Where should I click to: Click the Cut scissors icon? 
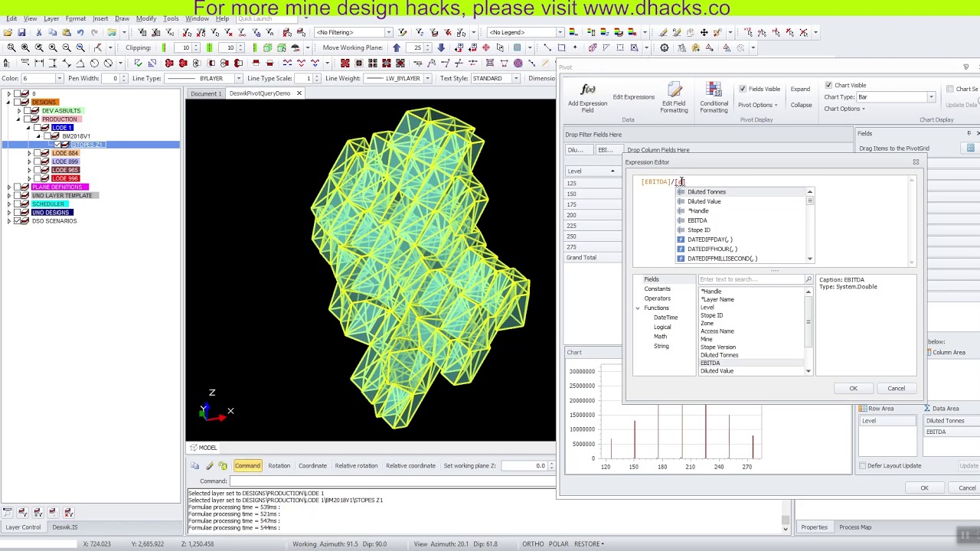pos(39,32)
